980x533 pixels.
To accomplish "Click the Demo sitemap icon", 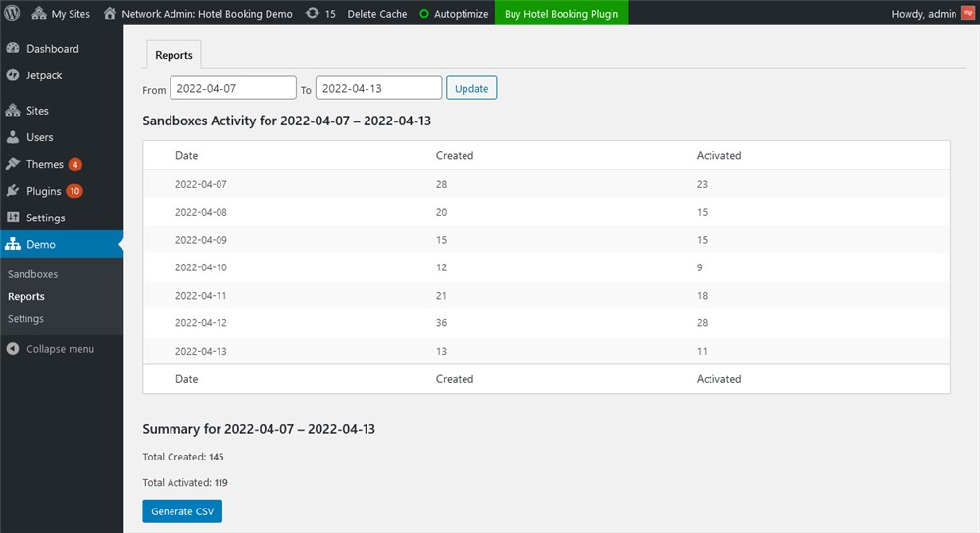I will tap(13, 244).
